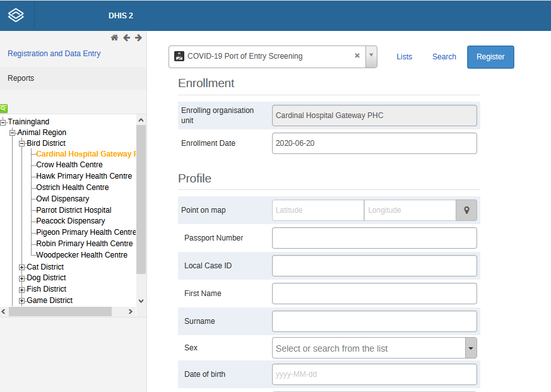551x392 pixels.
Task: Click the DHIS 2 logo icon
Action: click(16, 15)
